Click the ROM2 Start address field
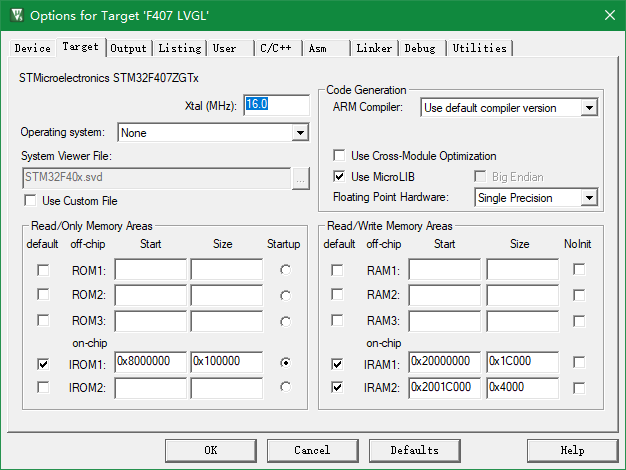The width and height of the screenshot is (626, 470). [151, 295]
